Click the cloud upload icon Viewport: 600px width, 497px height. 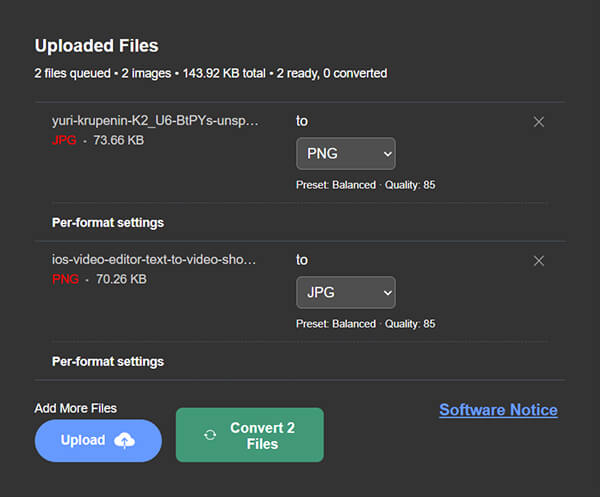tap(124, 441)
